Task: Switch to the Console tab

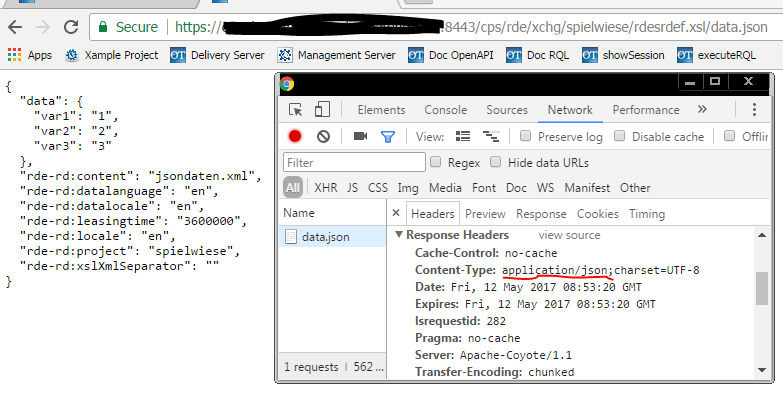Action: click(445, 110)
